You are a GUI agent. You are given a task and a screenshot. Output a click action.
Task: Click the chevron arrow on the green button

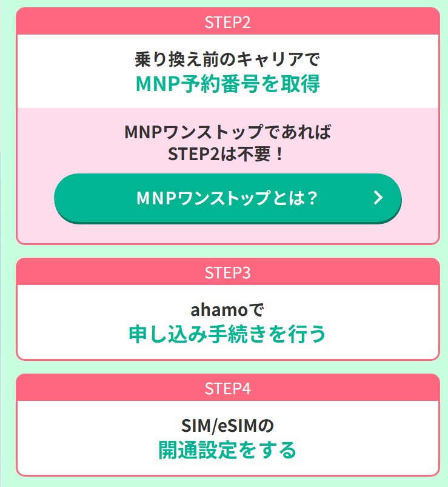pos(378,198)
